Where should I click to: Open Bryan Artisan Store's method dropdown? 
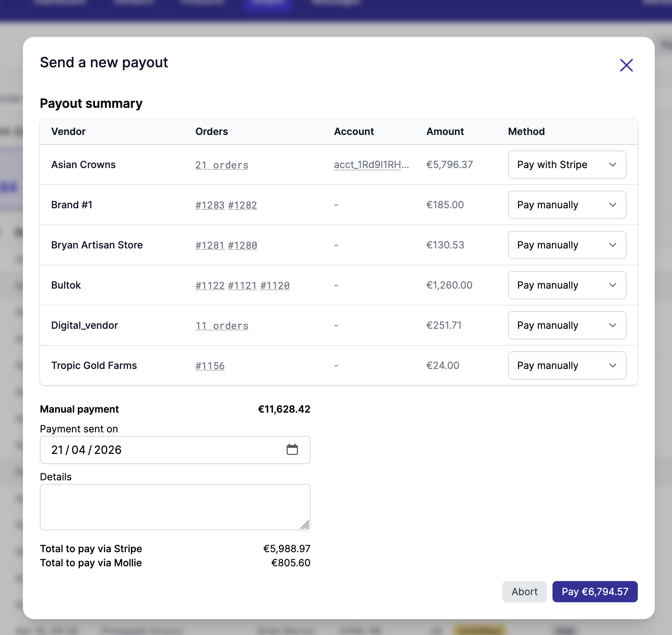(x=566, y=245)
